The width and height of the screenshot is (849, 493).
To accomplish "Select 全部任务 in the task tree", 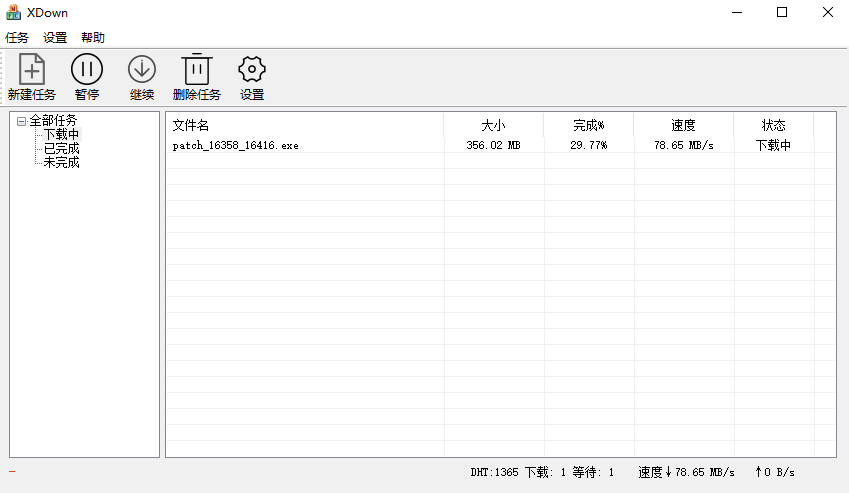I will coord(53,120).
